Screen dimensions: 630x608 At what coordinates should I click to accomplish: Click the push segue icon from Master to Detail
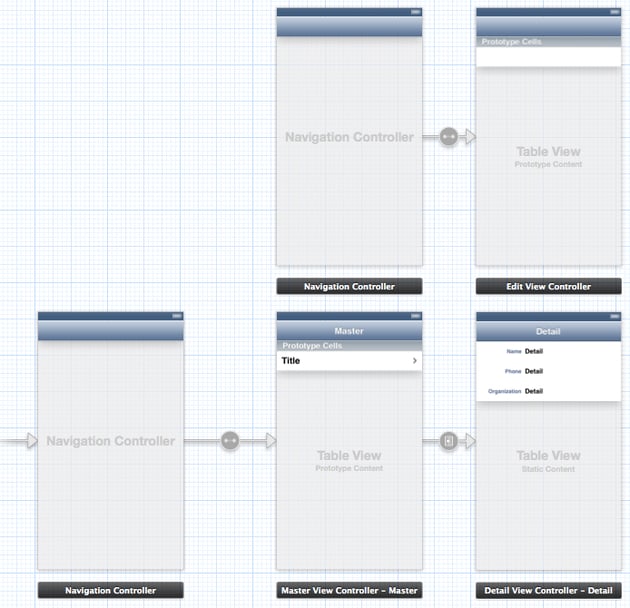[x=448, y=440]
